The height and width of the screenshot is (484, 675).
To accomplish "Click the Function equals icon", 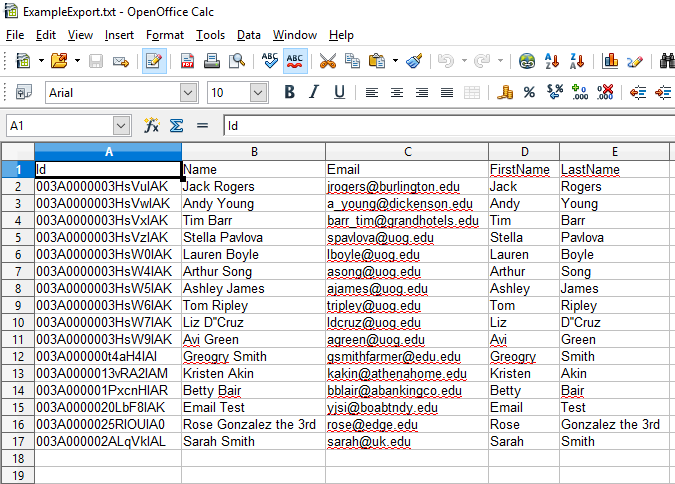I will coord(202,126).
